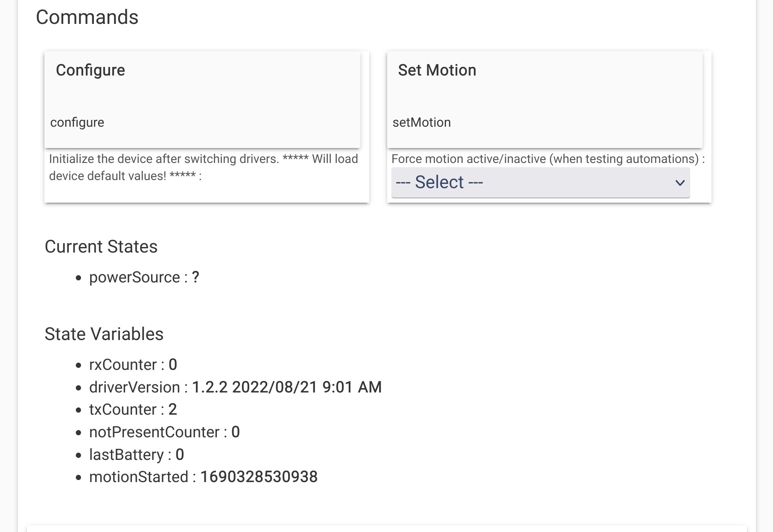Click the driverVersion 1.2.2 entry
This screenshot has height=532, width=773.
[x=235, y=387]
